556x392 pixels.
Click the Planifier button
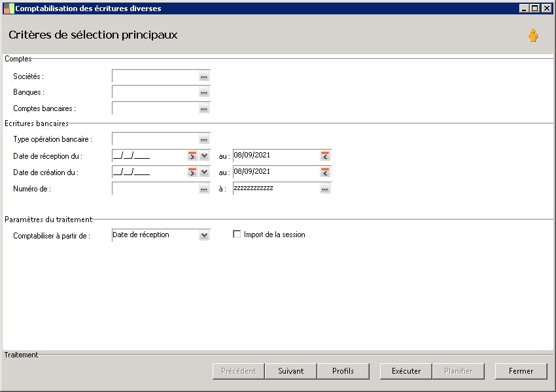pos(458,371)
